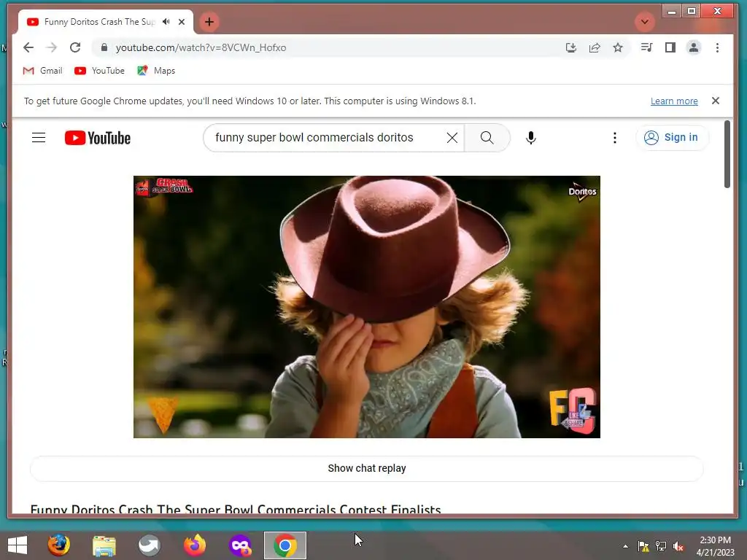
Task: Open the taskbar clock and date
Action: (715, 546)
